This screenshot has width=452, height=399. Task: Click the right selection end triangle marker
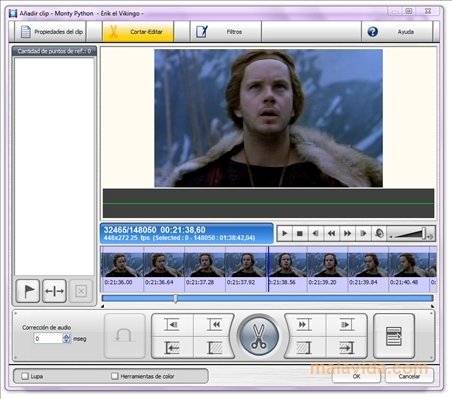coord(432,306)
